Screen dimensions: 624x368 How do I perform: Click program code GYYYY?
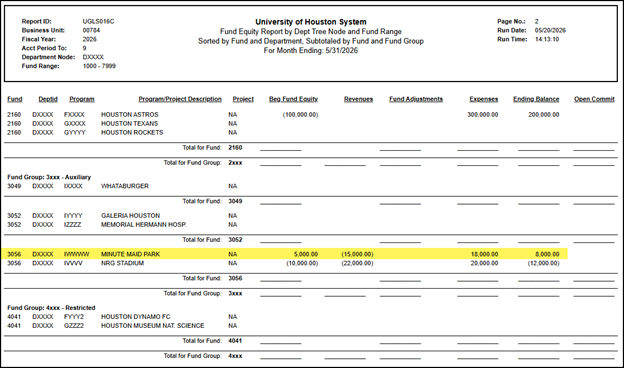click(75, 132)
